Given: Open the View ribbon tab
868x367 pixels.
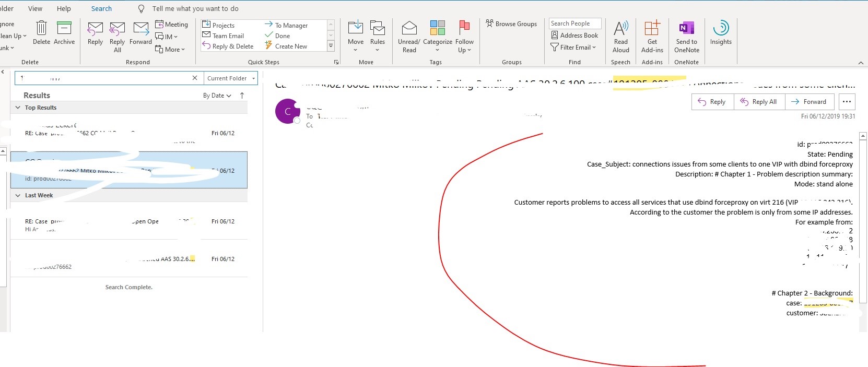Looking at the screenshot, I should [35, 8].
